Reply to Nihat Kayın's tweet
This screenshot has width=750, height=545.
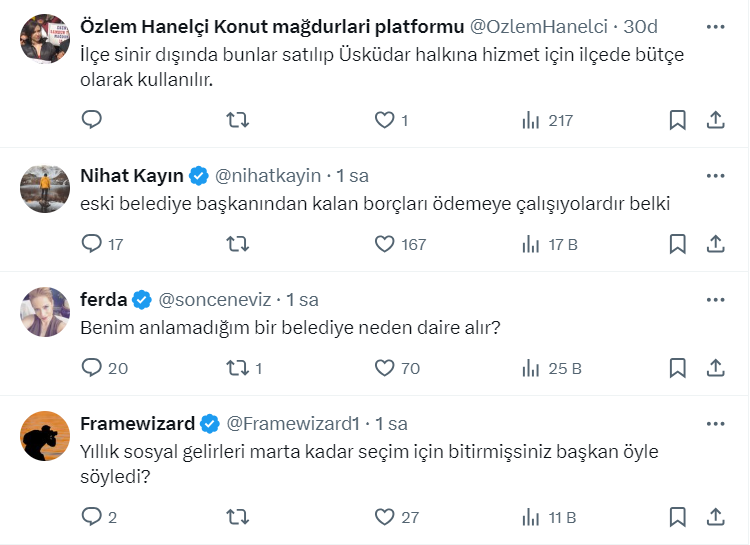coord(92,244)
